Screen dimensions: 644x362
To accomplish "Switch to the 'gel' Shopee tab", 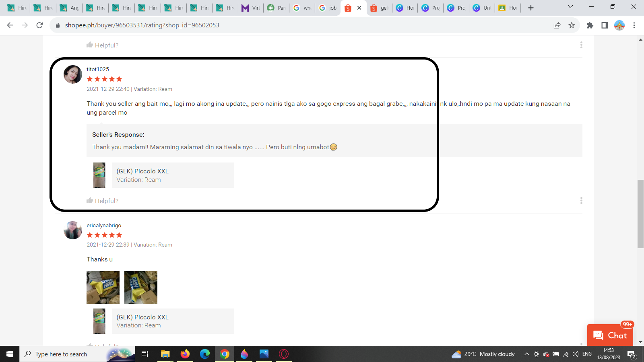I will coord(379,8).
